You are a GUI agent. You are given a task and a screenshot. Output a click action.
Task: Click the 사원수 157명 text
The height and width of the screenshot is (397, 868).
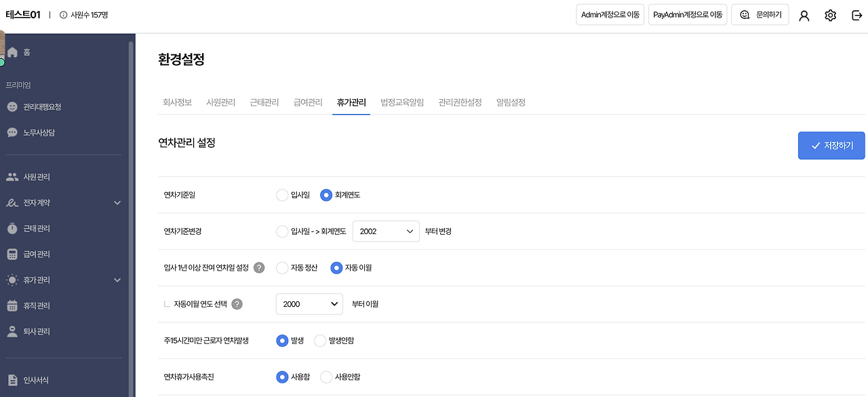pyautogui.click(x=89, y=15)
